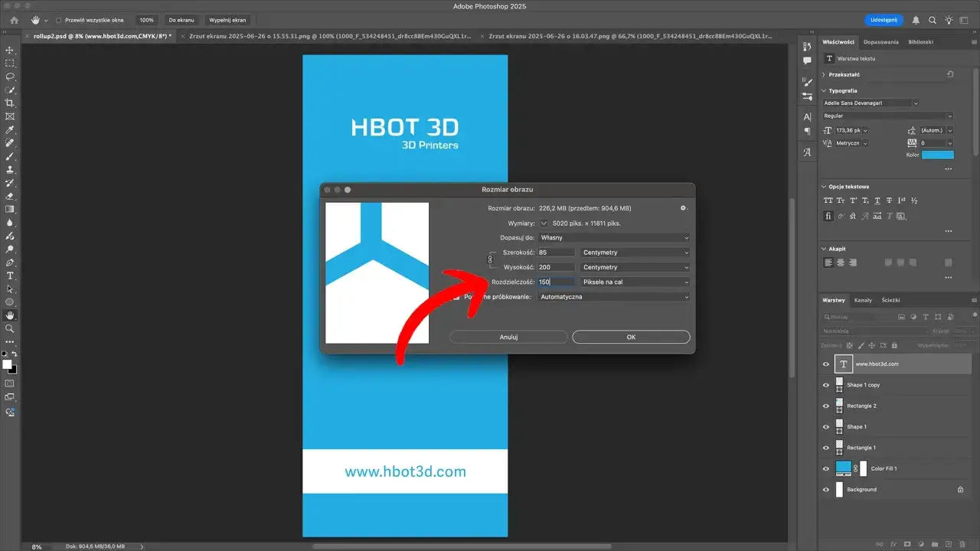Expand the Przekształć section
Viewport: 980px width, 551px height.
(x=824, y=75)
